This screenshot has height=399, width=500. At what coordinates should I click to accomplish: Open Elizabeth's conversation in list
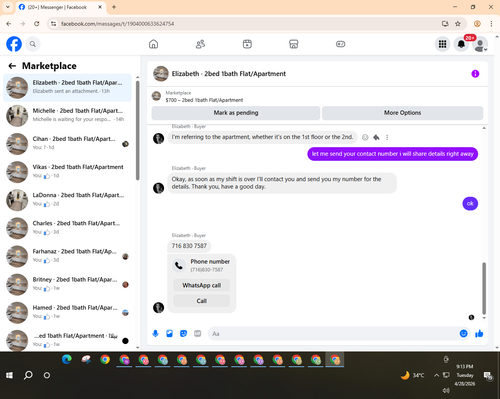(x=67, y=87)
